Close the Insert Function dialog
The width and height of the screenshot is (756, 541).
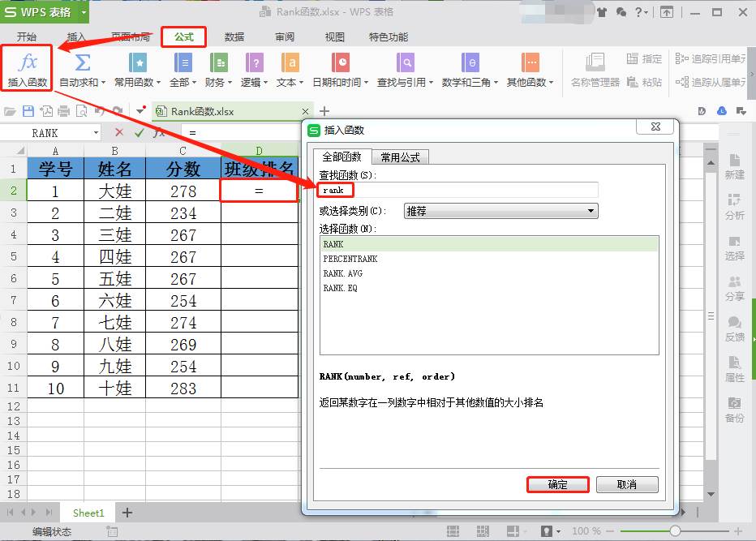pyautogui.click(x=655, y=127)
